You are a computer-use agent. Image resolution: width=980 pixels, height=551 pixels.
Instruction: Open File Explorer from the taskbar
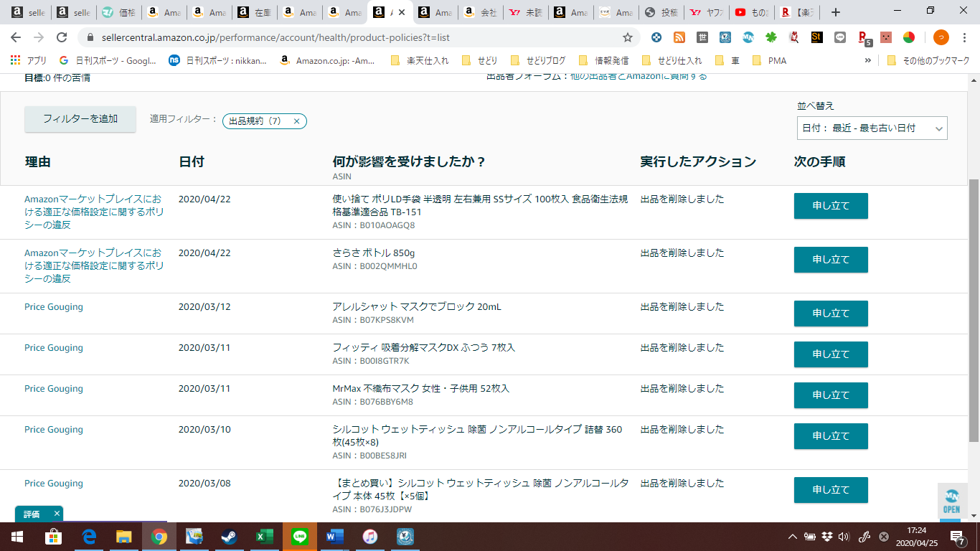click(x=124, y=537)
